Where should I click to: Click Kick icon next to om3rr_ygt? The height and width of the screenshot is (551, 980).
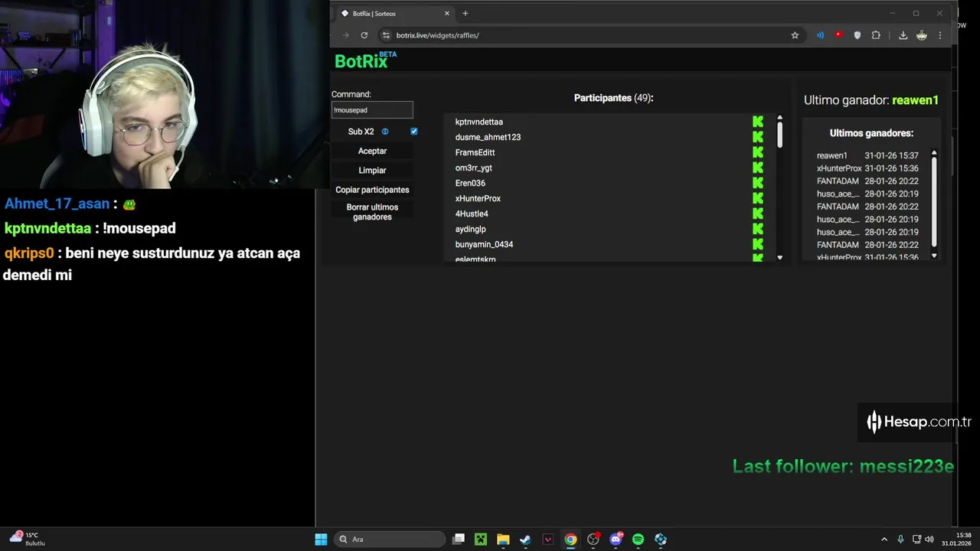pyautogui.click(x=758, y=168)
